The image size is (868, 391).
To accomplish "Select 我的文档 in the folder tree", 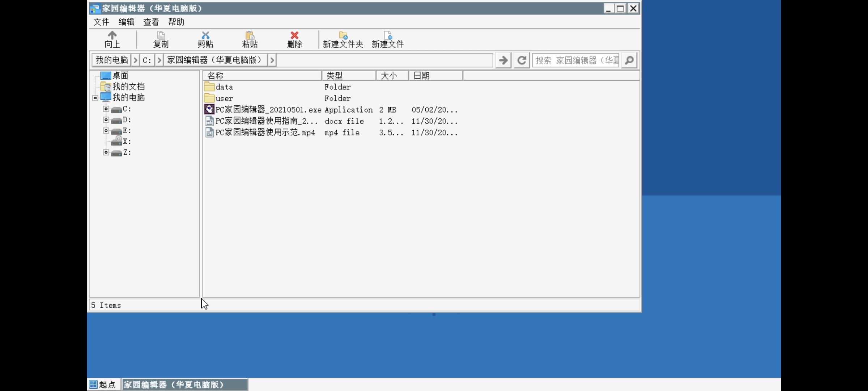I will tap(128, 87).
